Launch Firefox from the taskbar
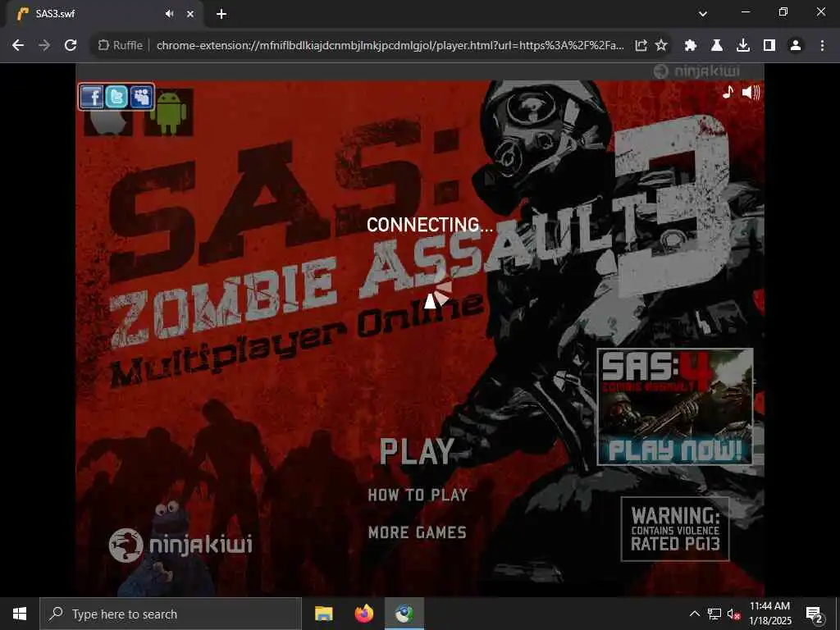Image resolution: width=840 pixels, height=630 pixels. [364, 614]
